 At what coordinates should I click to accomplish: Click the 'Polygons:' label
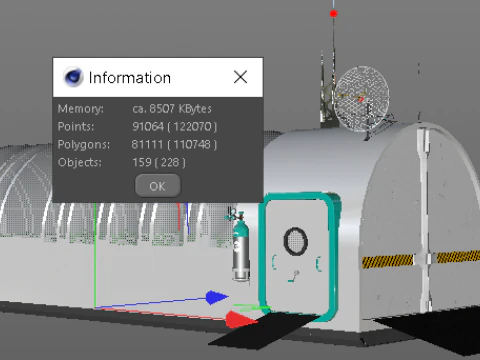click(x=84, y=144)
